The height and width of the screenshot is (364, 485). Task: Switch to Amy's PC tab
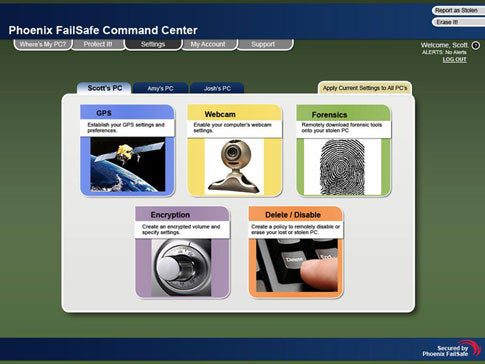coord(160,88)
